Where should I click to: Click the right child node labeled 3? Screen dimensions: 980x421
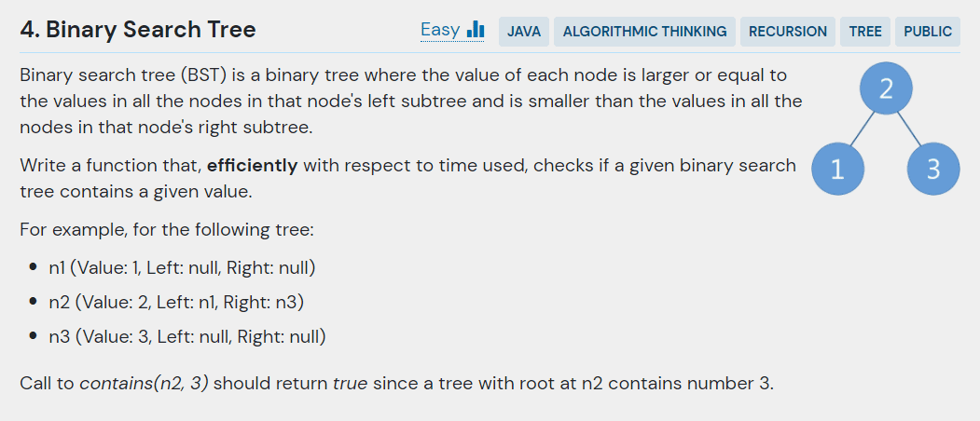933,169
